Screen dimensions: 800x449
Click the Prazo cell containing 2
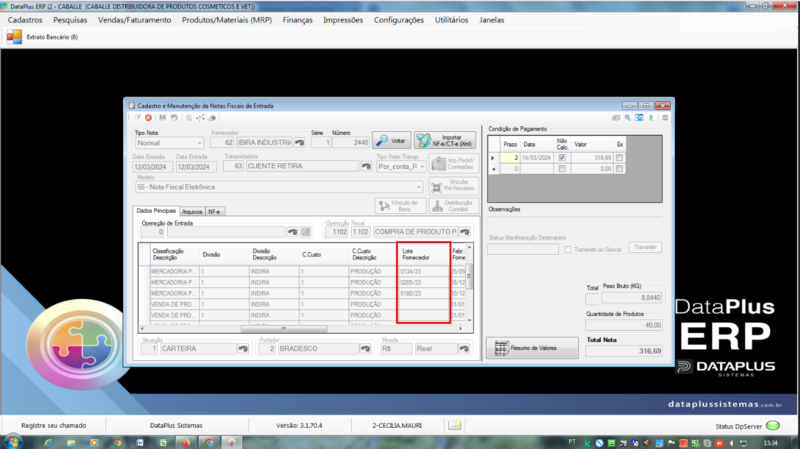(x=510, y=158)
